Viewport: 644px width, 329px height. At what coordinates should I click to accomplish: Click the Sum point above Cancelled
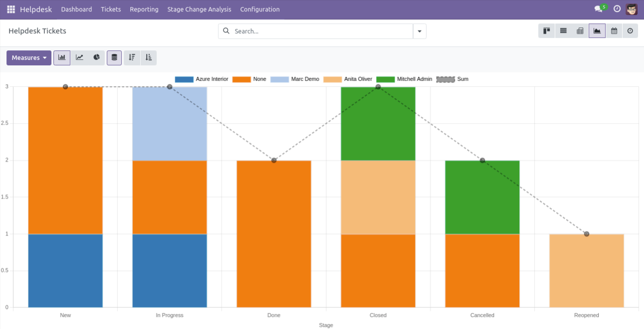[x=482, y=161]
